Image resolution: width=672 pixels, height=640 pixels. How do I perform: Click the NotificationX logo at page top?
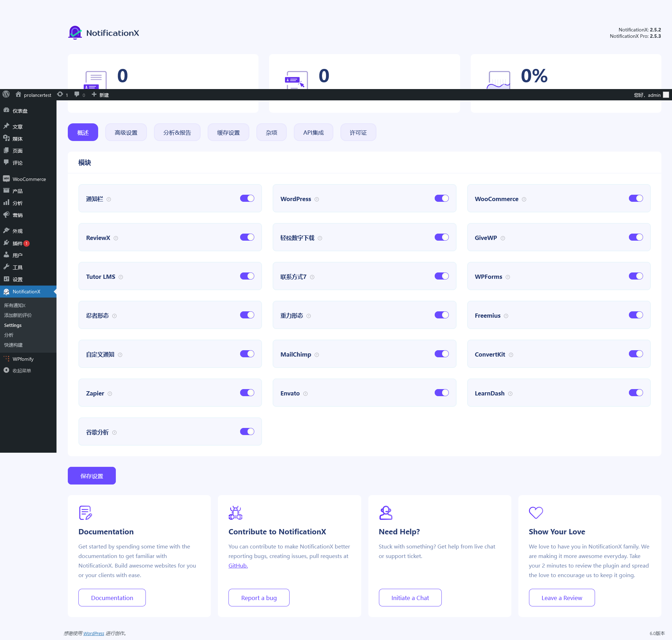pos(103,33)
